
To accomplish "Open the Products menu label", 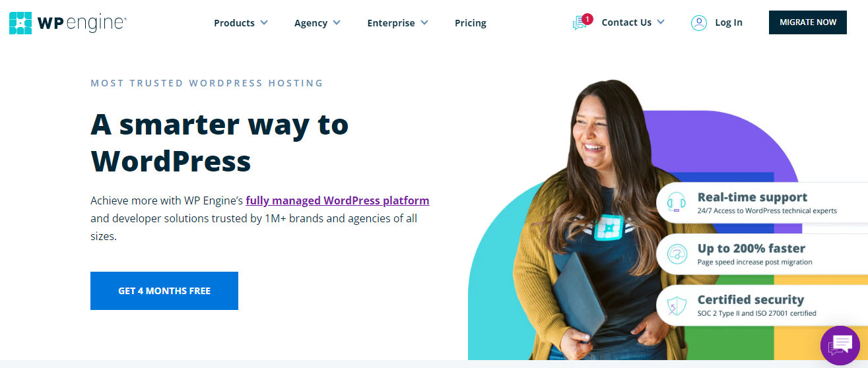I will tap(234, 23).
